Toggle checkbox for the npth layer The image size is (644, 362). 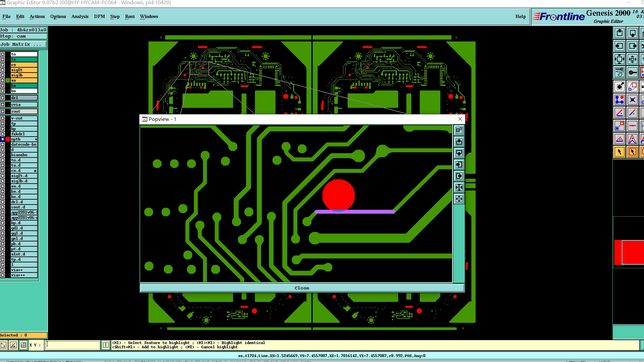pos(3,139)
